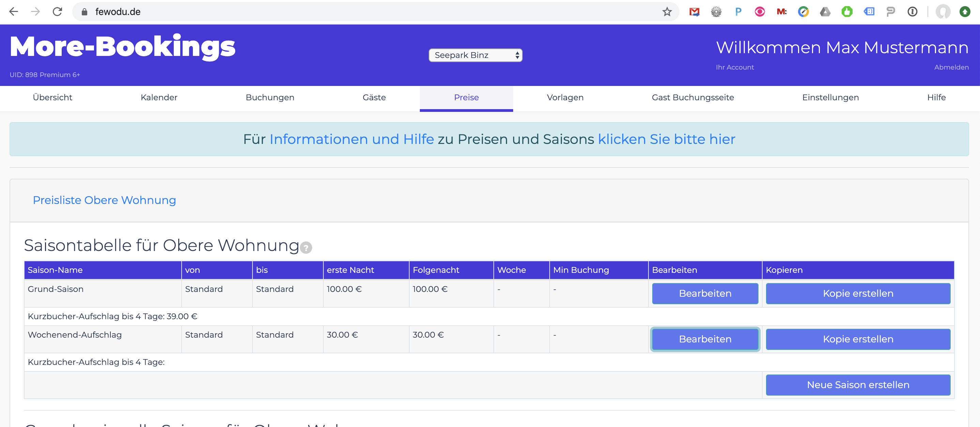
Task: Open the Informationen und Hilfe link
Action: (352, 139)
